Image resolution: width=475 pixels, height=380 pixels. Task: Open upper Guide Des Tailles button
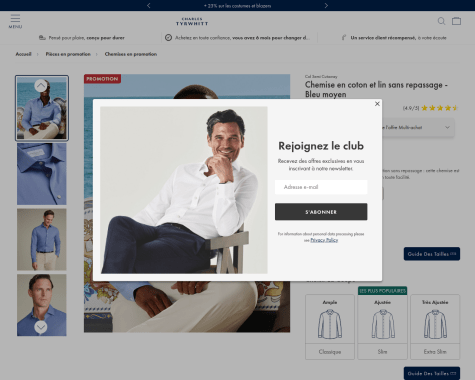(x=432, y=254)
